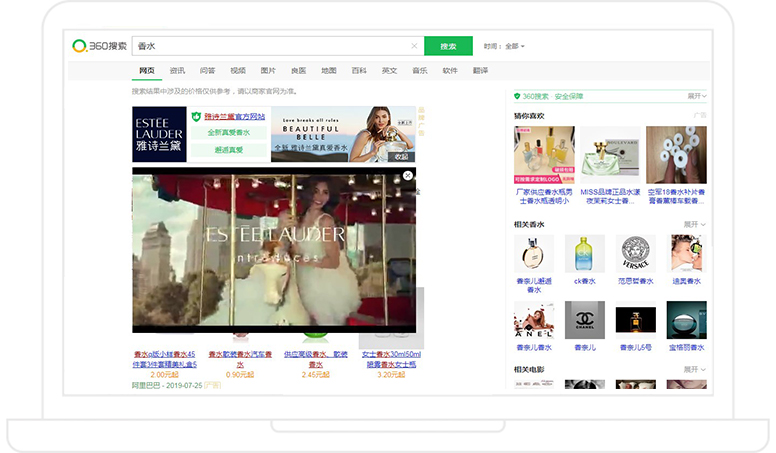Click the shield icon beside 360搜索·安全保障

point(517,96)
